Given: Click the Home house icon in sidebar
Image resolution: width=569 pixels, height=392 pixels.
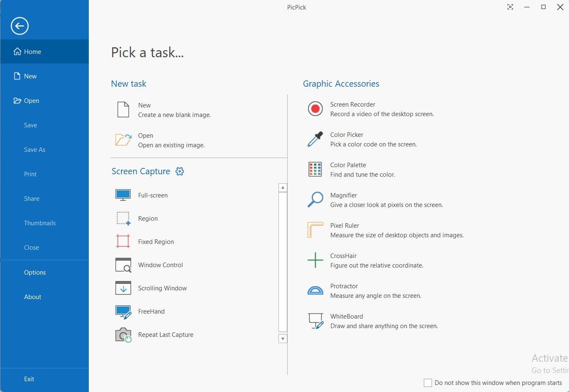Looking at the screenshot, I should coord(17,51).
